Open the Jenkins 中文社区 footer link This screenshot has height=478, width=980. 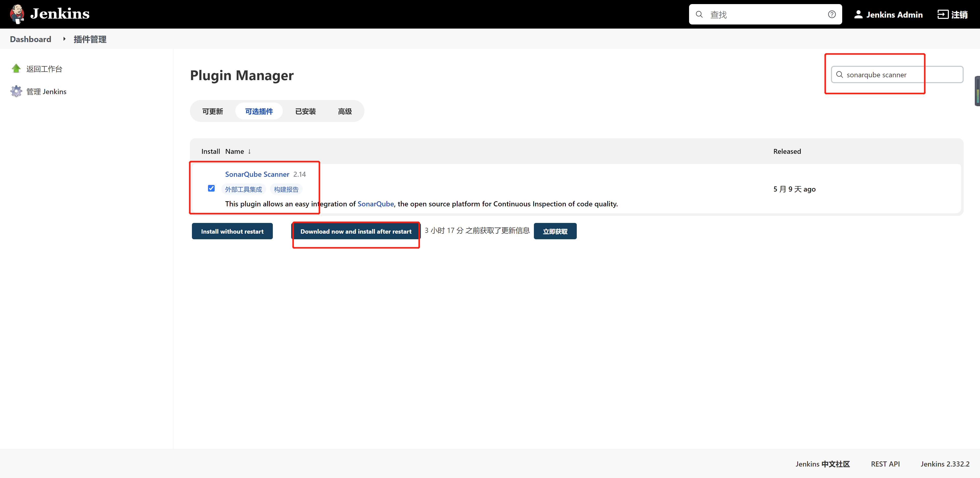click(823, 464)
